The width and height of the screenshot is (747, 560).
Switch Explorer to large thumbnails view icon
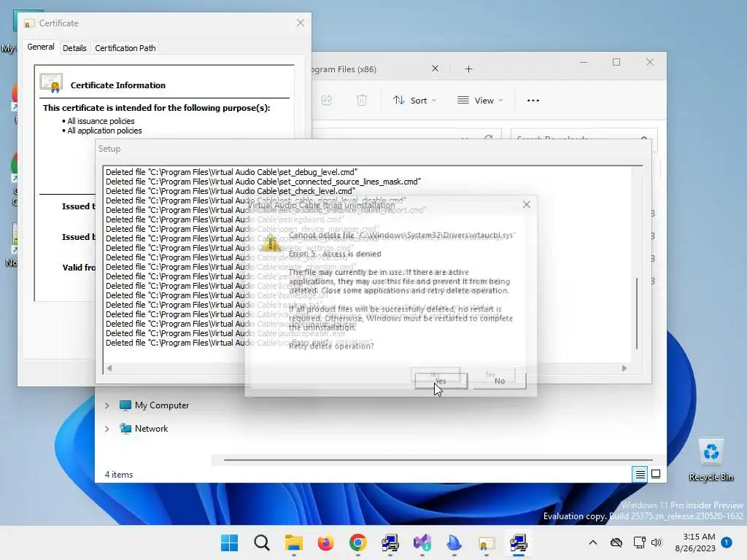coord(656,474)
